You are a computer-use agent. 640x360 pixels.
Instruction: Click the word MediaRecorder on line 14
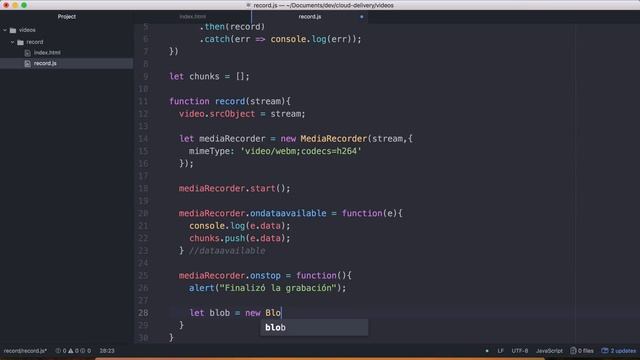[x=334, y=139]
